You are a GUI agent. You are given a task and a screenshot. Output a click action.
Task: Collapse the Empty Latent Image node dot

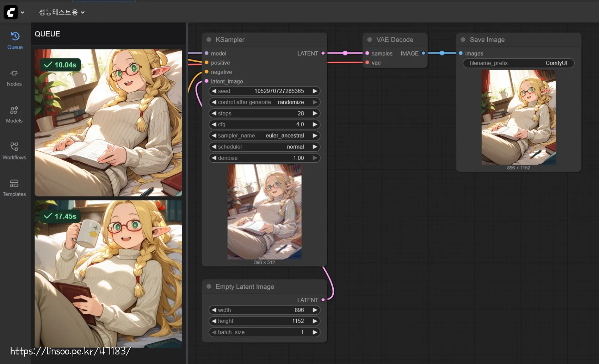[209, 287]
